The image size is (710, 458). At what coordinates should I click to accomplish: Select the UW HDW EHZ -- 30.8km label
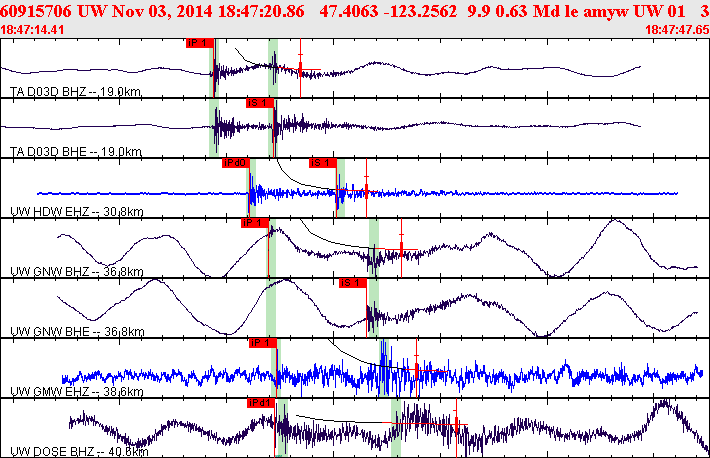point(77,212)
